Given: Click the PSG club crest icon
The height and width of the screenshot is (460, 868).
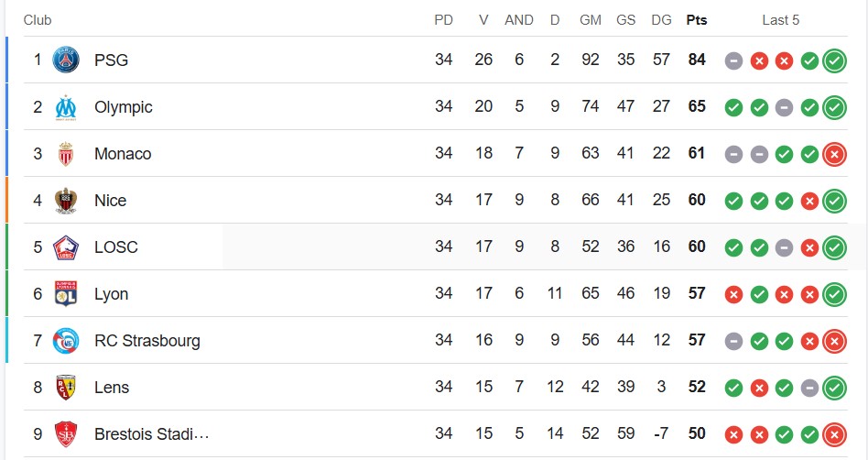Looking at the screenshot, I should tap(66, 60).
